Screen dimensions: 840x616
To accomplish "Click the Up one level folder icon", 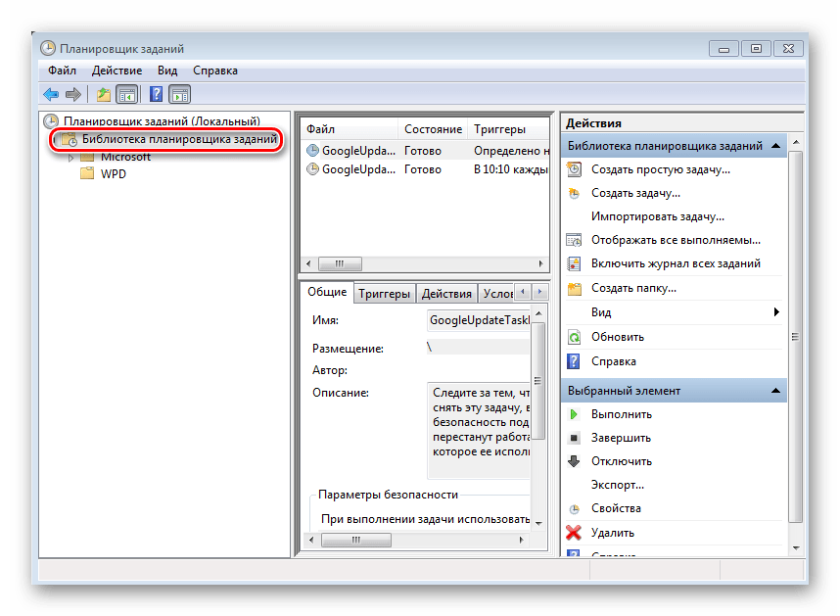I will 104,95.
